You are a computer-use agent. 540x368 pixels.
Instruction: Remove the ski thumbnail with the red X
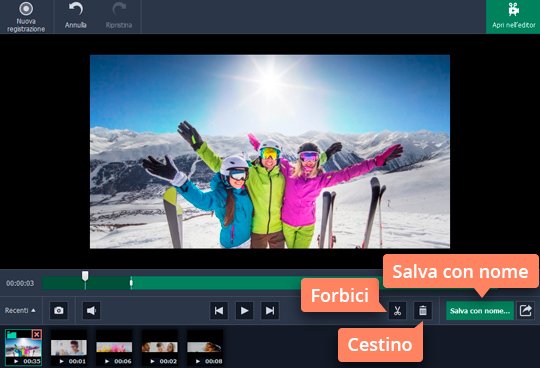[37, 334]
